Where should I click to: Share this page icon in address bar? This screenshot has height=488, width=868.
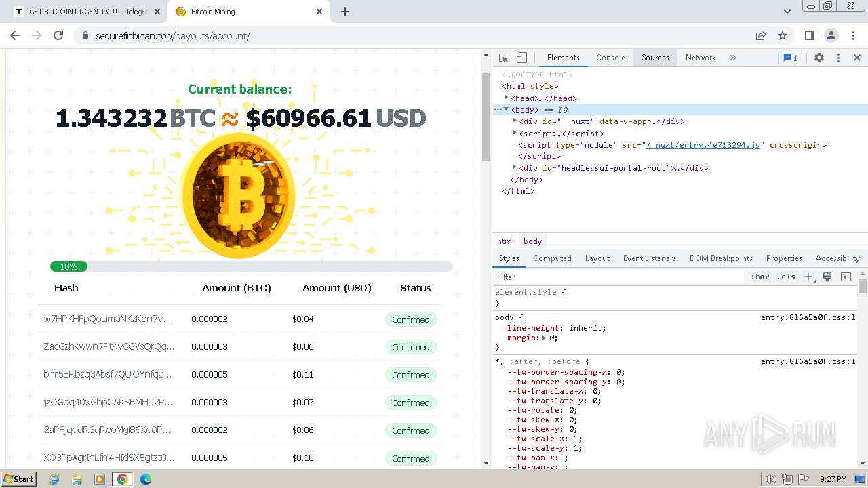pos(761,35)
